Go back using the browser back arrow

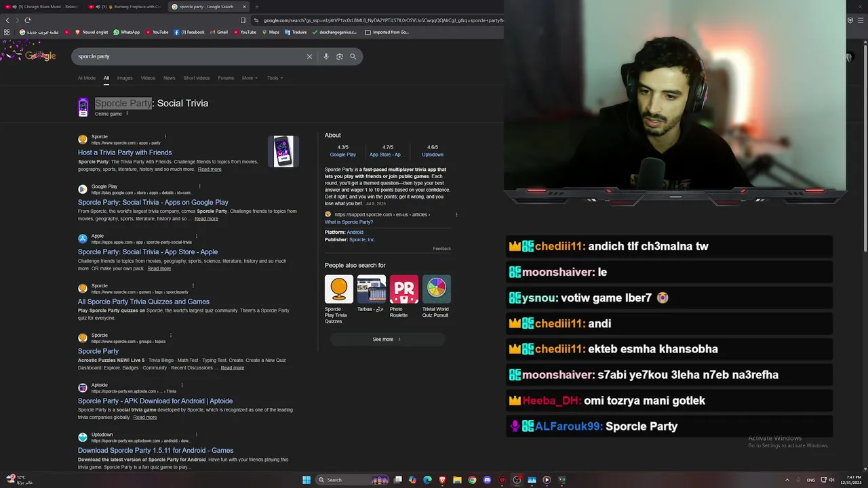[7, 20]
